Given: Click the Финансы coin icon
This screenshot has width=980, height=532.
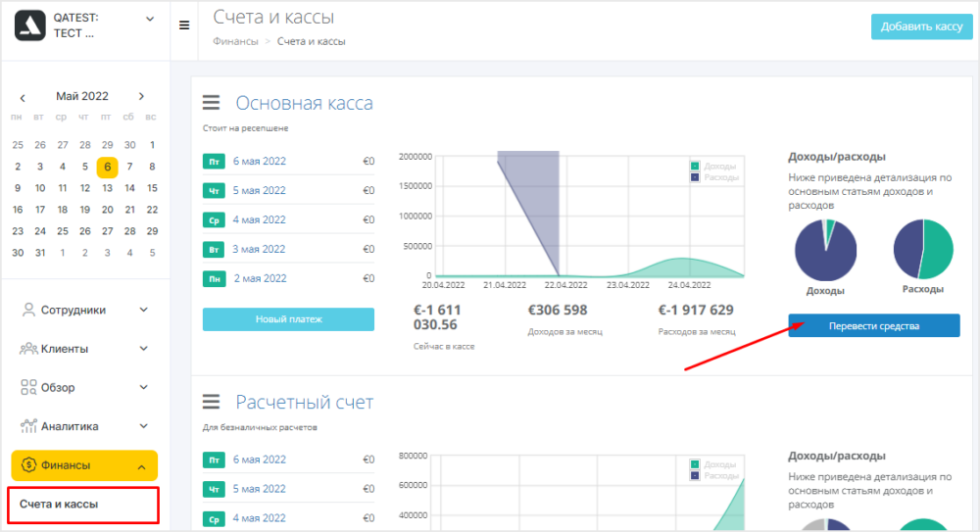Looking at the screenshot, I should (x=28, y=465).
